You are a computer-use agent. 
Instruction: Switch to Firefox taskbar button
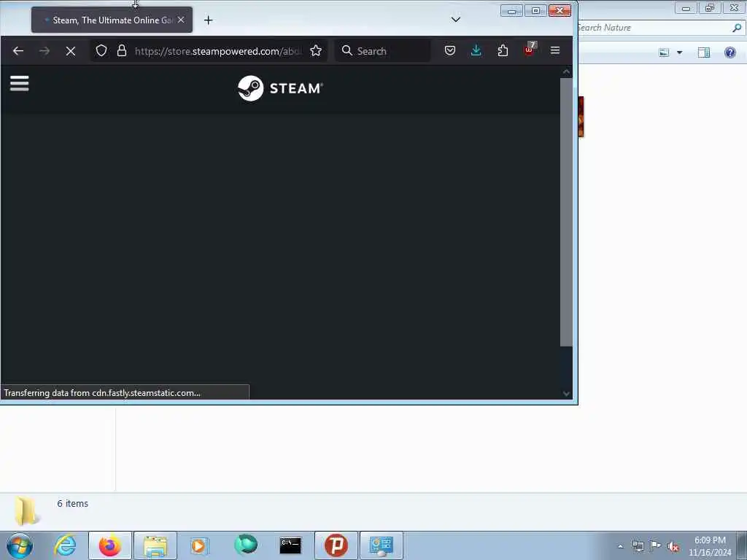110,545
